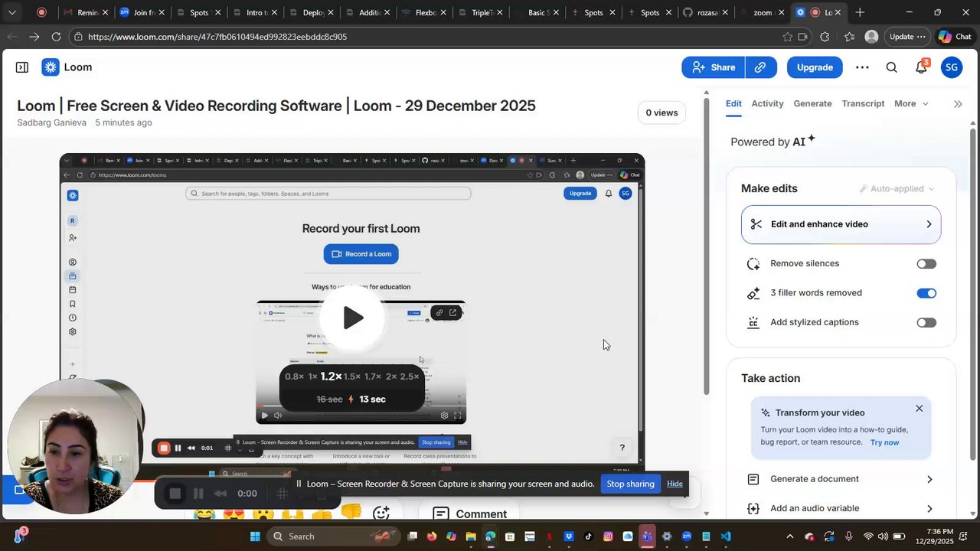Click the rewind icon in the recorder bar
This screenshot has height=551, width=980.
click(221, 494)
